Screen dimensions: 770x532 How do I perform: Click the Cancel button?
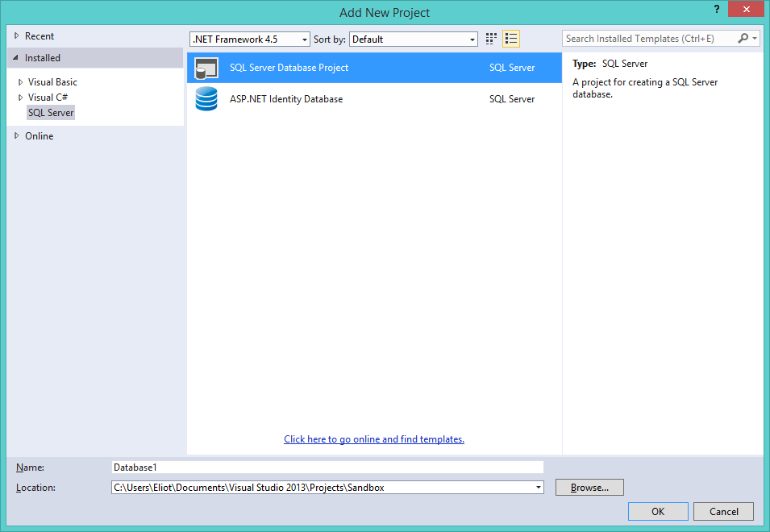(724, 511)
